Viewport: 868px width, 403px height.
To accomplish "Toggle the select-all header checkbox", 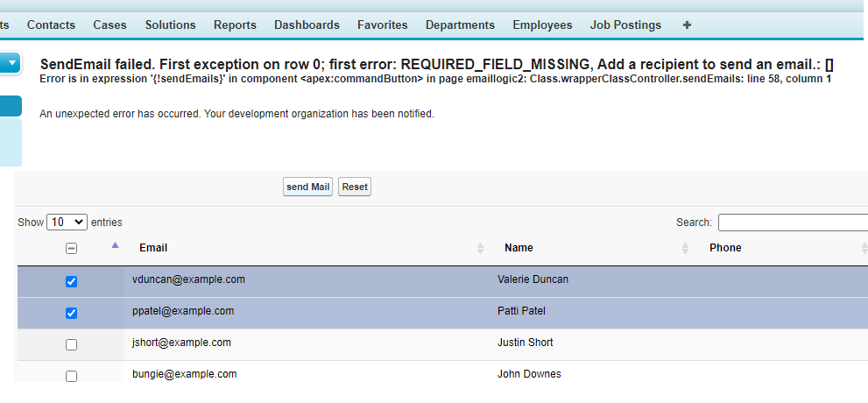I will [x=72, y=249].
